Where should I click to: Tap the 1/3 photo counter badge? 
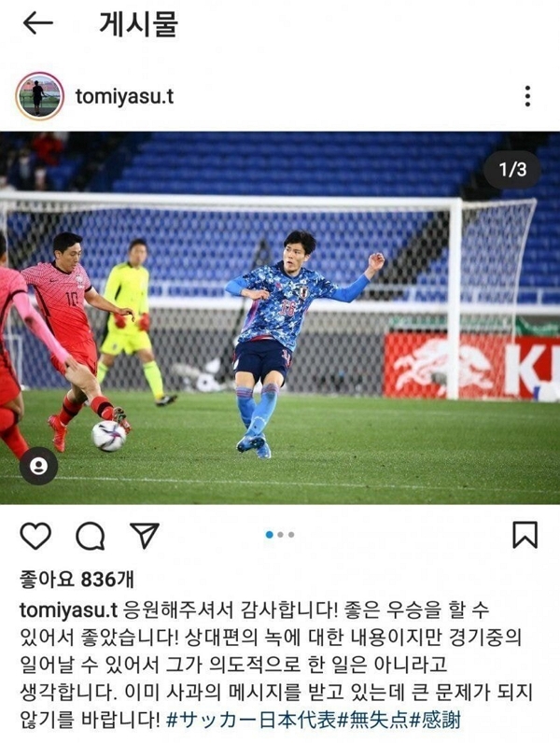pyautogui.click(x=512, y=170)
